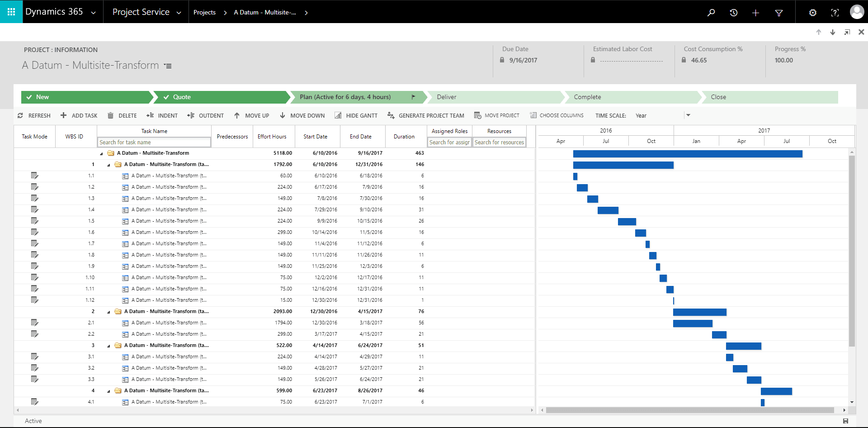The width and height of the screenshot is (868, 428).
Task: Hide the Gantt chart
Action: [356, 115]
